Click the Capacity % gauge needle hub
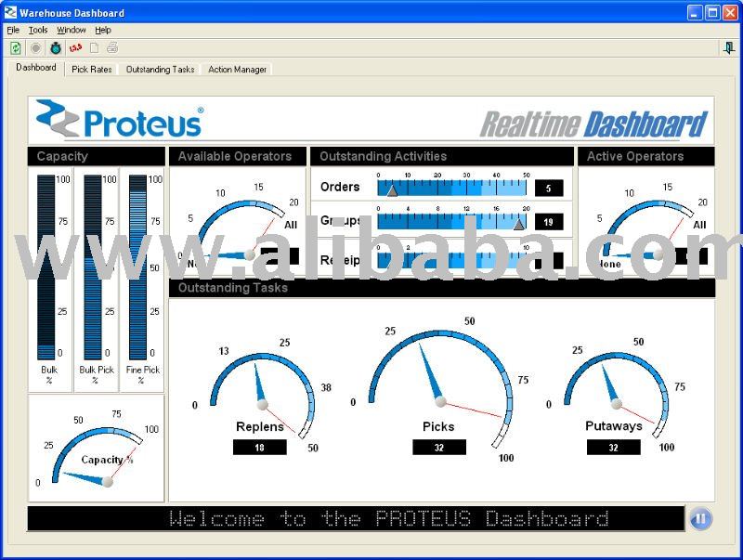This screenshot has width=743, height=560. (x=108, y=481)
